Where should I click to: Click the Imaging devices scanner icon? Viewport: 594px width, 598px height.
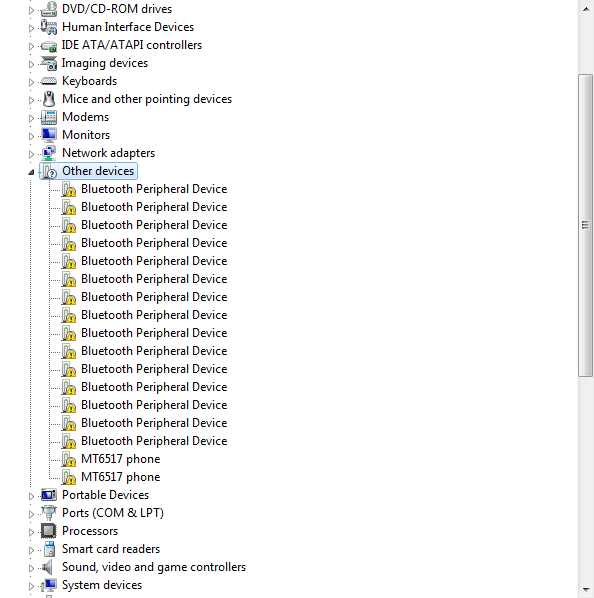[49, 63]
